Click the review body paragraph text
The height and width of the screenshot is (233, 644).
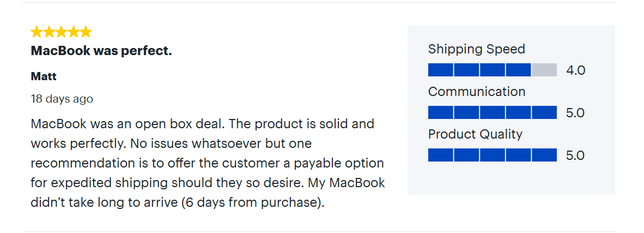[x=207, y=163]
